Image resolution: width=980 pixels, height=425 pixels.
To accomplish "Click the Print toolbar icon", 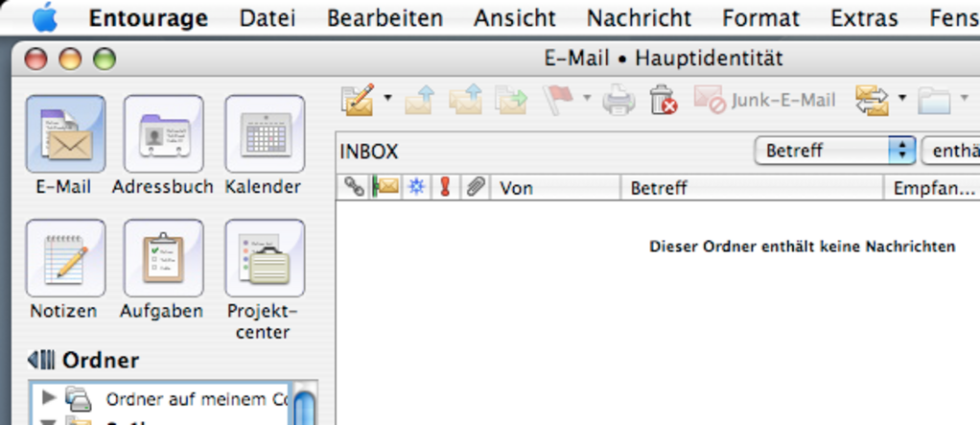I will (618, 101).
